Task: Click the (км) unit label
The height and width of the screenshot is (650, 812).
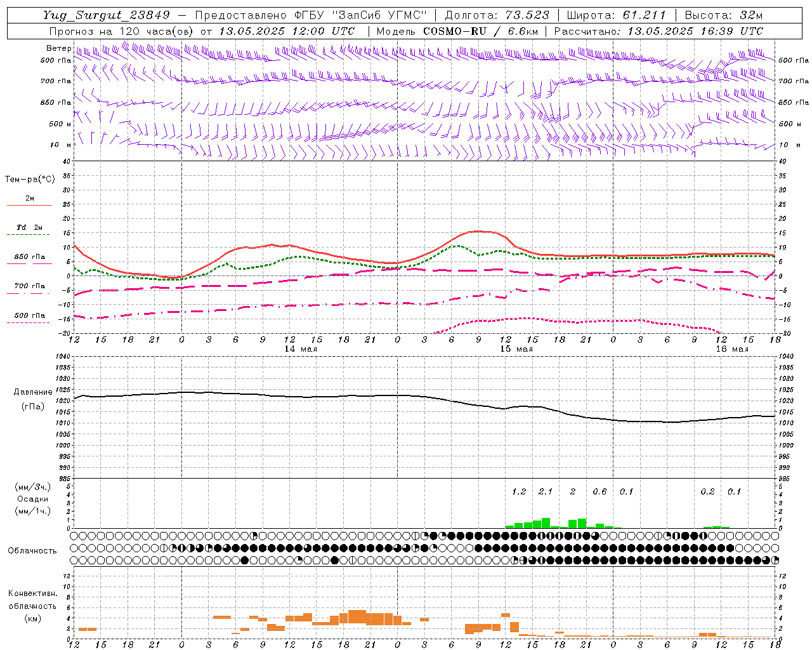Action: (x=33, y=618)
